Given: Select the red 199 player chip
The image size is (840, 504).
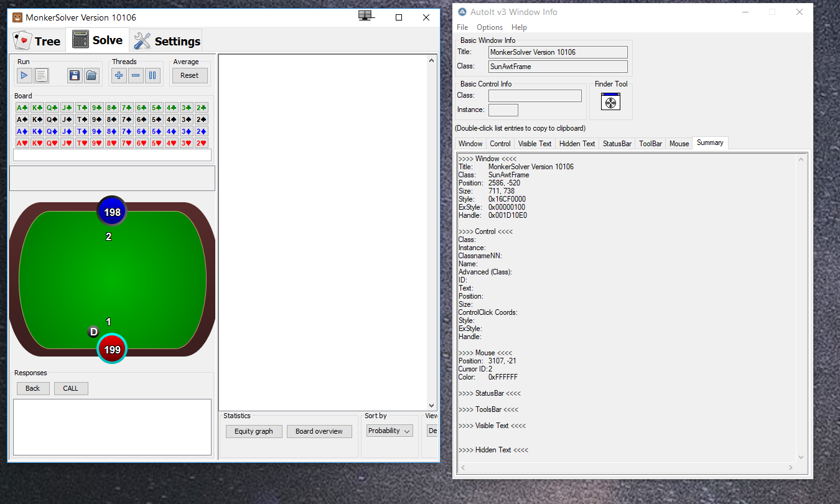Looking at the screenshot, I should point(112,349).
